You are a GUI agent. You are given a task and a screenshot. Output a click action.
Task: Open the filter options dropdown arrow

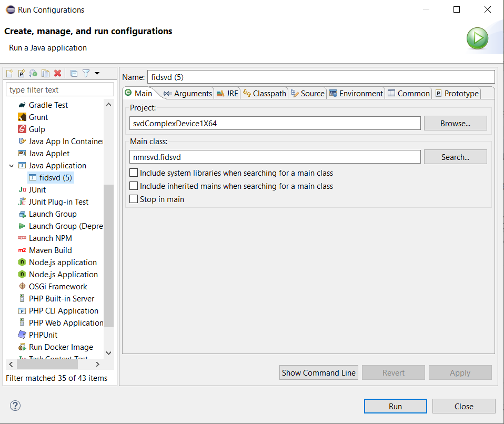[97, 74]
